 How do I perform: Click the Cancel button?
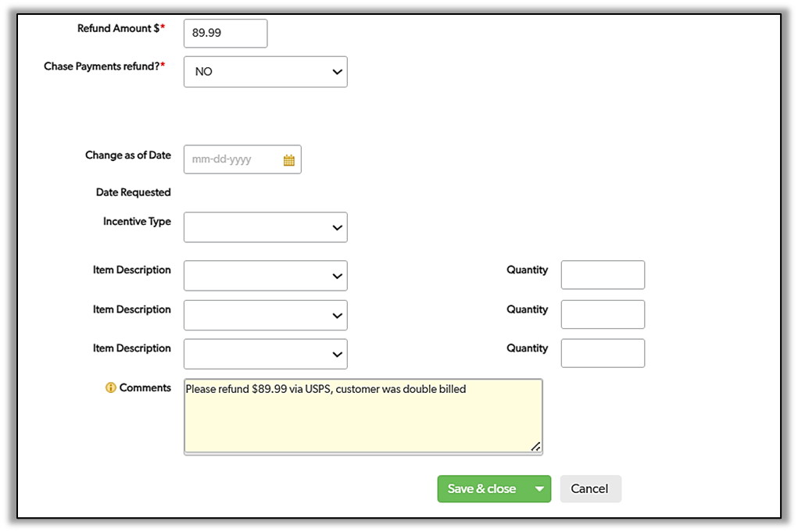[590, 489]
